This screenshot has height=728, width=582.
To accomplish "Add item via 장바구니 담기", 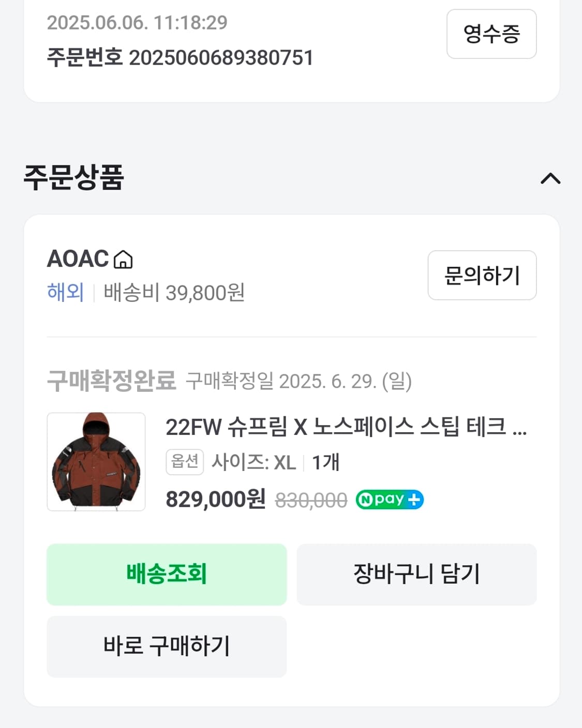I will point(416,574).
